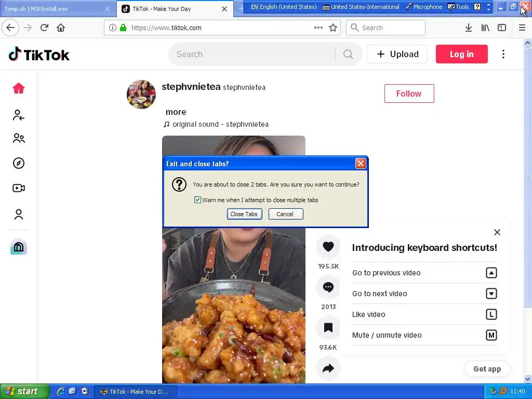Click the Get app button
Screen dimensions: 532x399
click(487, 369)
